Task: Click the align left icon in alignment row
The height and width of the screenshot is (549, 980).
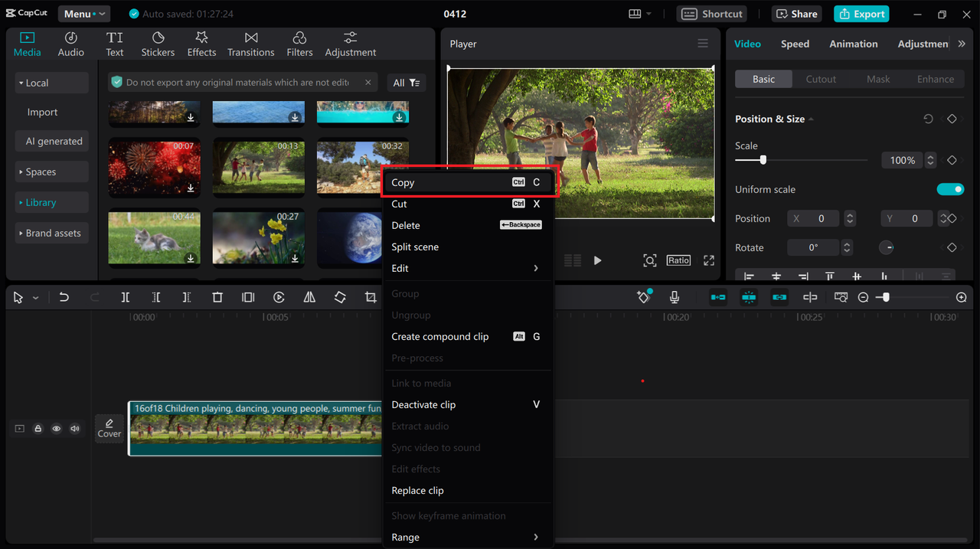Action: tap(750, 276)
